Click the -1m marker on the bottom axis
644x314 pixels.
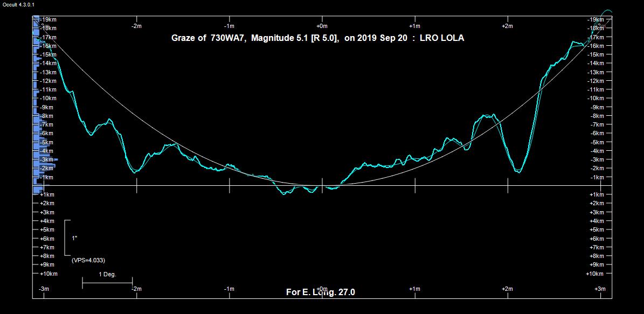tap(229, 289)
